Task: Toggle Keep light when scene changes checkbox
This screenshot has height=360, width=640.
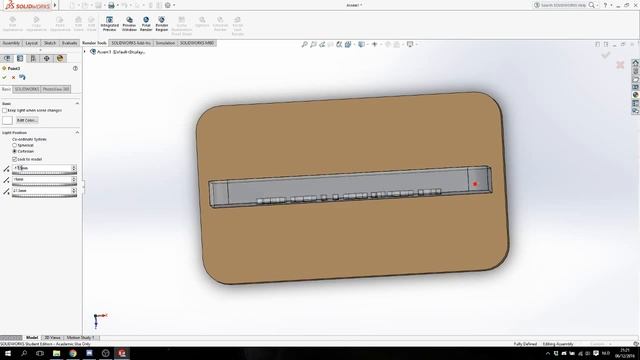Action: pyautogui.click(x=4, y=111)
